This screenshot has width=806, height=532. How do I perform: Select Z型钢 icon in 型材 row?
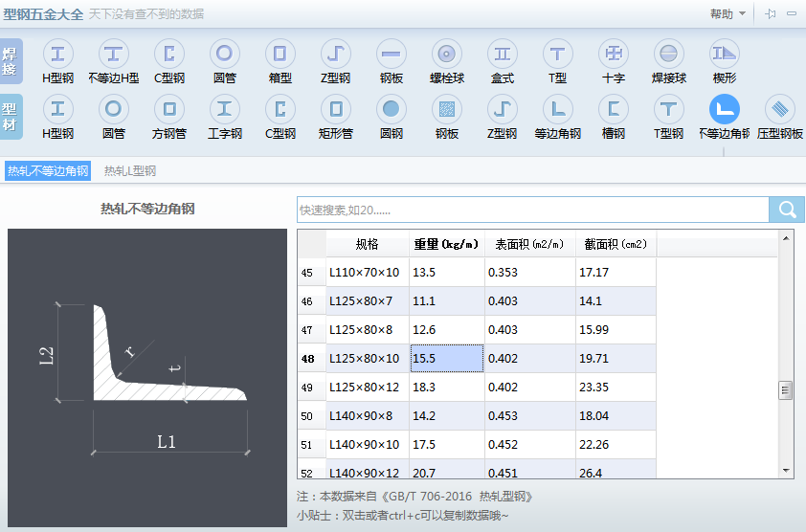pyautogui.click(x=503, y=109)
